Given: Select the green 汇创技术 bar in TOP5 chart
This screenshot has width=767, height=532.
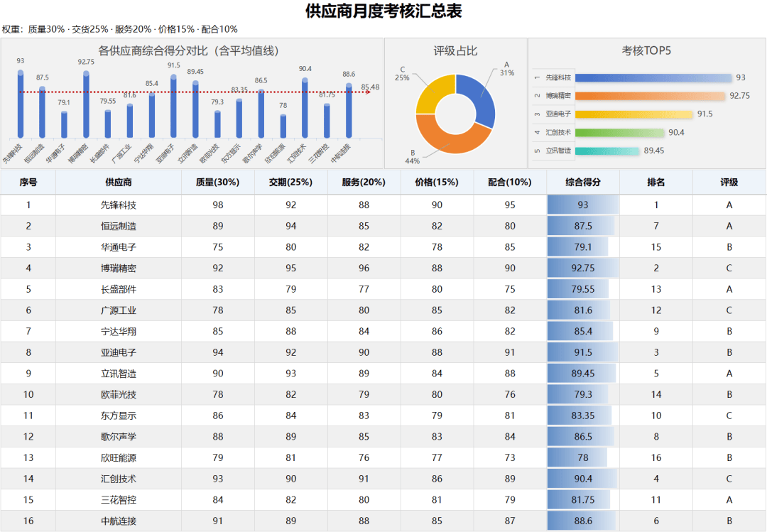Looking at the screenshot, I should point(619,132).
